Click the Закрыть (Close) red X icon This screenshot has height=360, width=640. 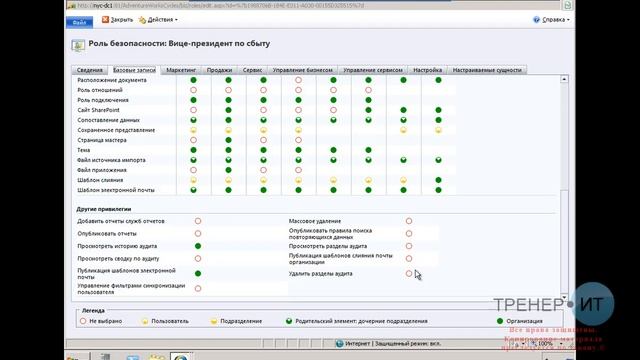click(x=105, y=19)
